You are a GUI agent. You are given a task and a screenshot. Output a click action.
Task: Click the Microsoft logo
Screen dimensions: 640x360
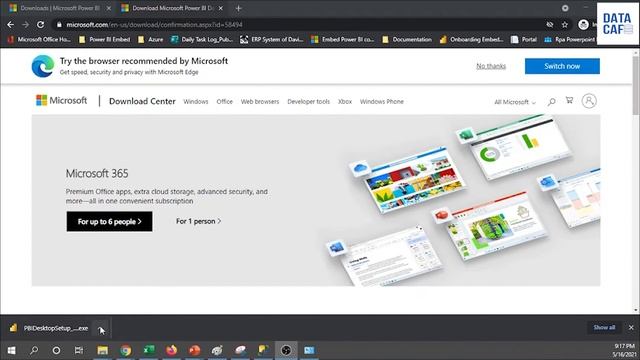tap(62, 100)
